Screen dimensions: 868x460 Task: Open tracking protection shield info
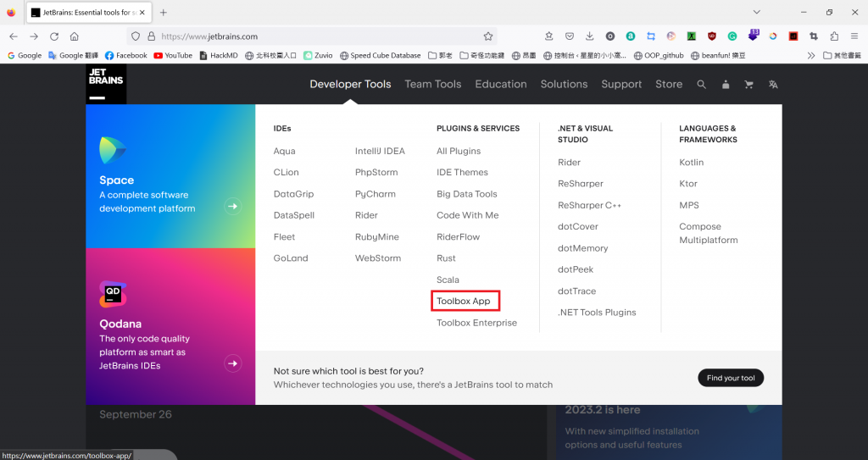point(136,36)
